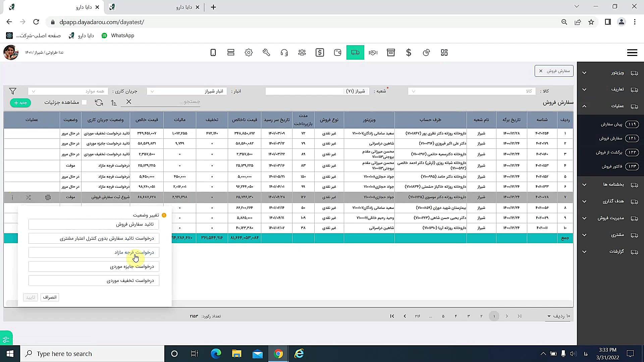Open the plain dollar sign icon
The width and height of the screenshot is (644, 362).
click(x=409, y=52)
